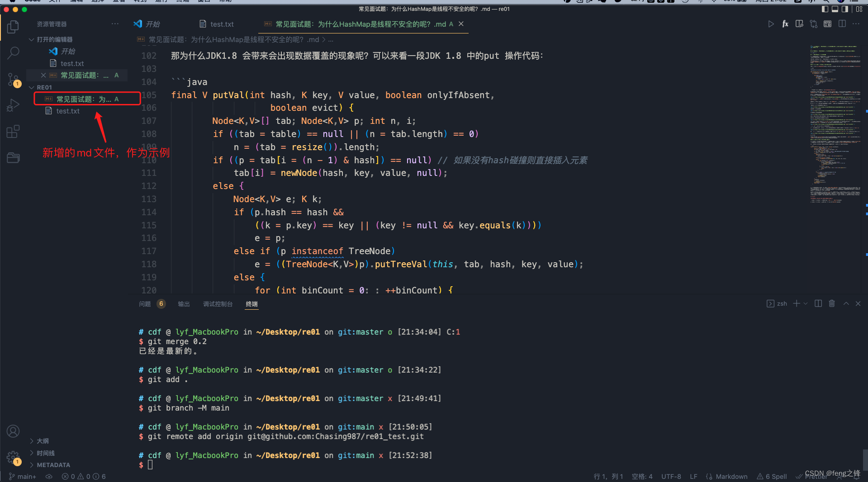This screenshot has height=482, width=868.
Task: Create a new terminal with plus icon
Action: point(797,304)
